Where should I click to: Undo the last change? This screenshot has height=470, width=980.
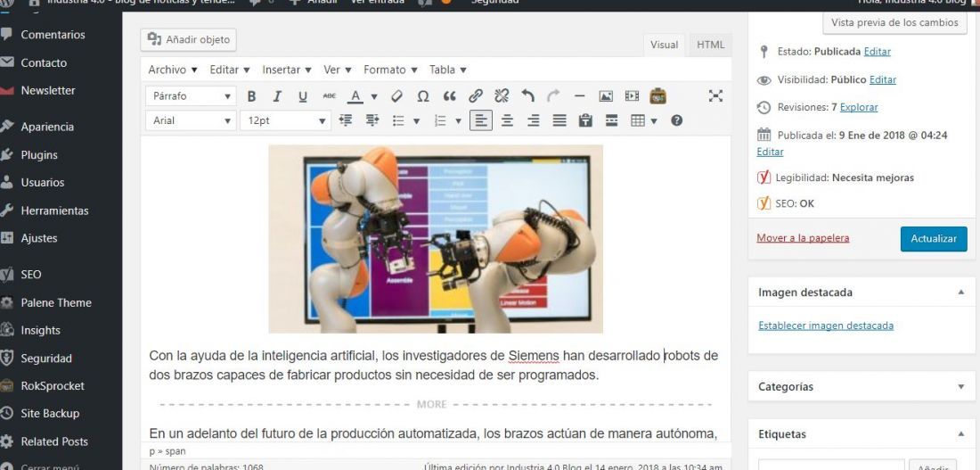click(x=528, y=96)
